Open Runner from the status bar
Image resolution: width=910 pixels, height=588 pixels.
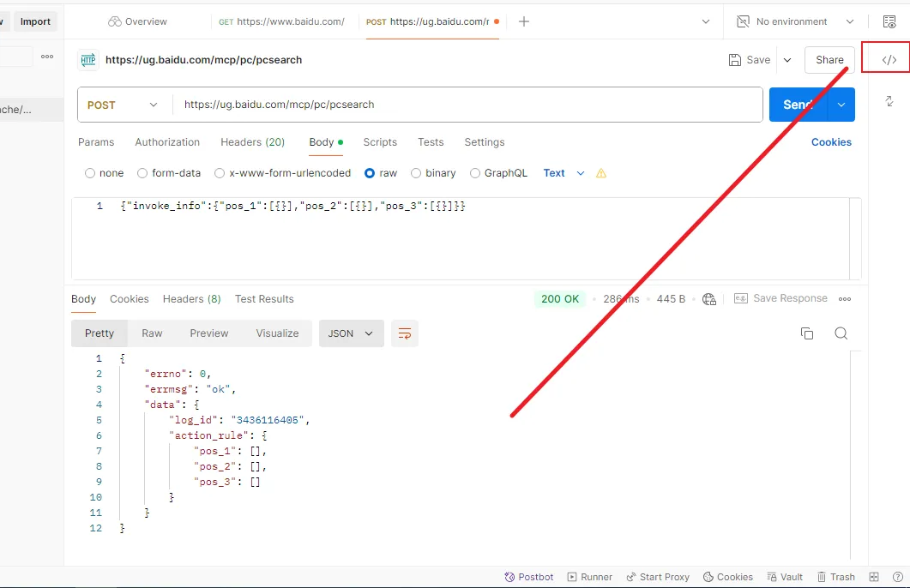point(589,577)
